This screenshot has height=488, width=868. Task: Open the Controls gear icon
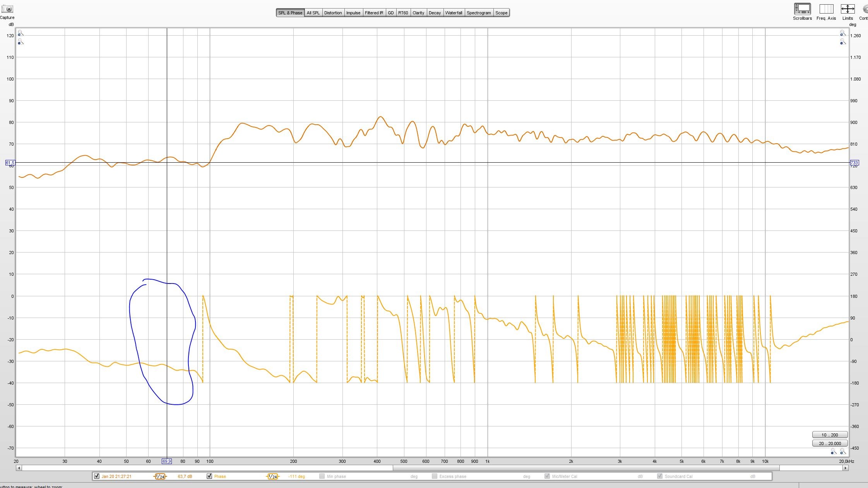click(865, 9)
